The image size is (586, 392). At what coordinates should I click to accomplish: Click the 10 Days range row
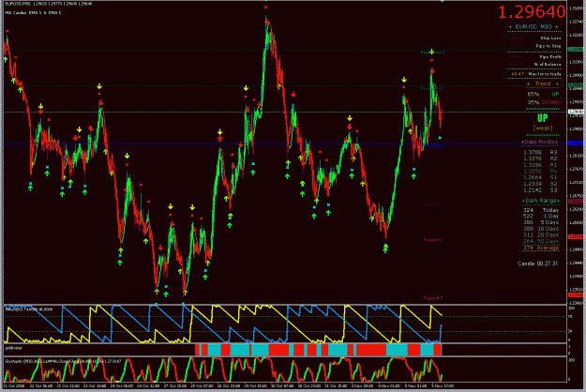point(541,229)
